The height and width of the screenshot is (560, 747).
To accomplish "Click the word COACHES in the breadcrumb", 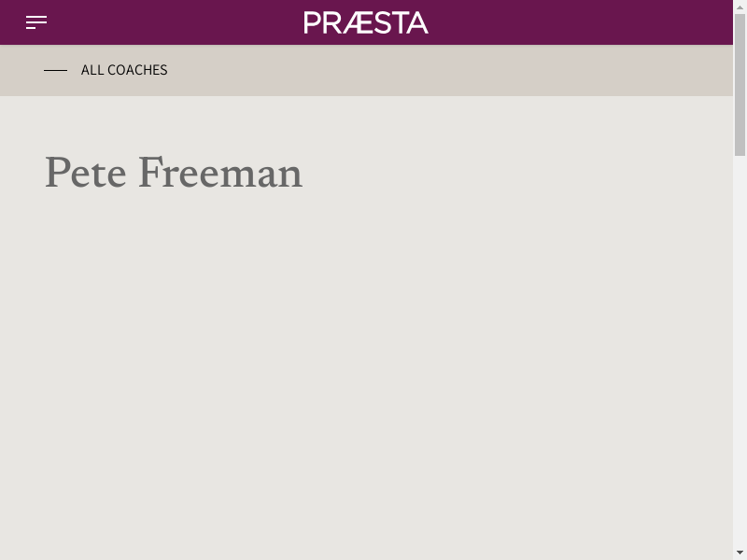I will coord(137,70).
